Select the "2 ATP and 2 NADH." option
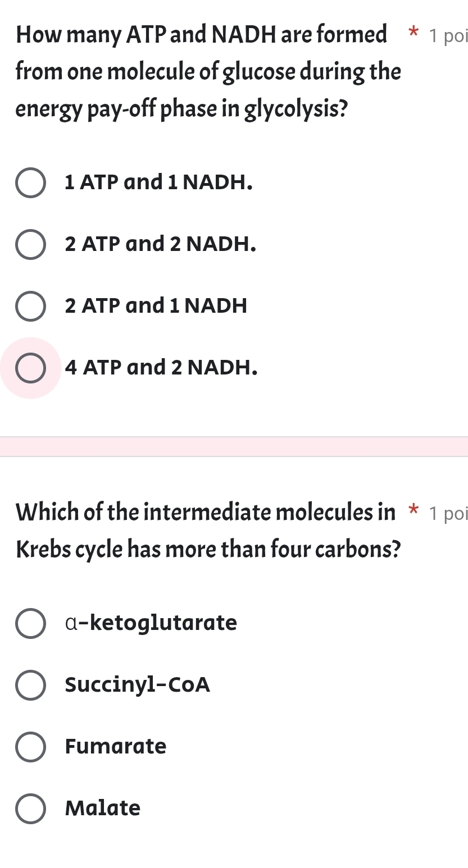Image resolution: width=468 pixels, height=868 pixels. (31, 244)
